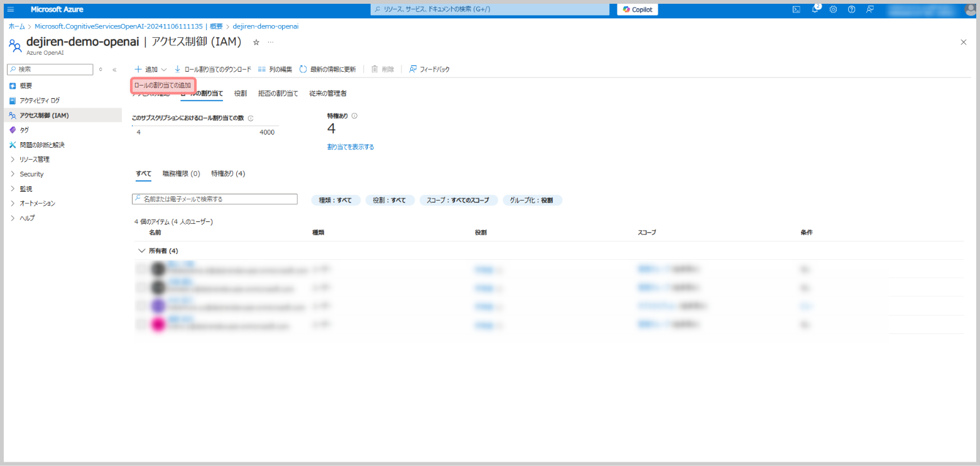Open the グループ化 : 役割 filter
The image size is (980, 466).
click(x=532, y=200)
